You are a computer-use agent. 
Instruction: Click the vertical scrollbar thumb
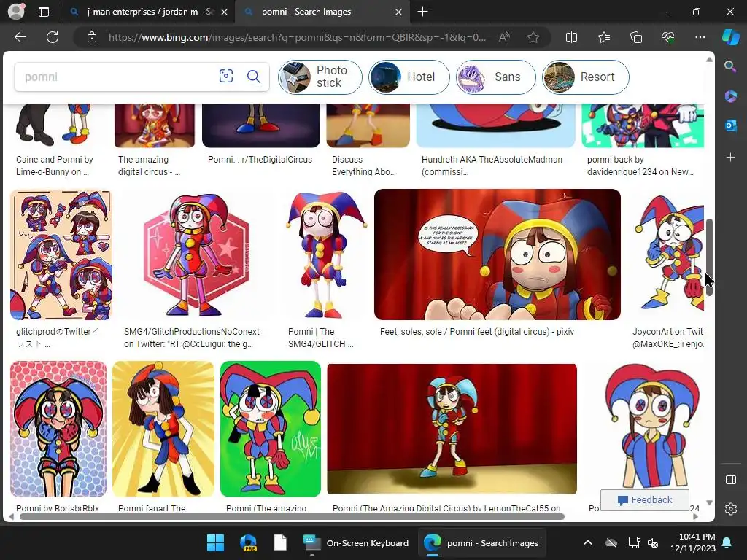point(709,257)
